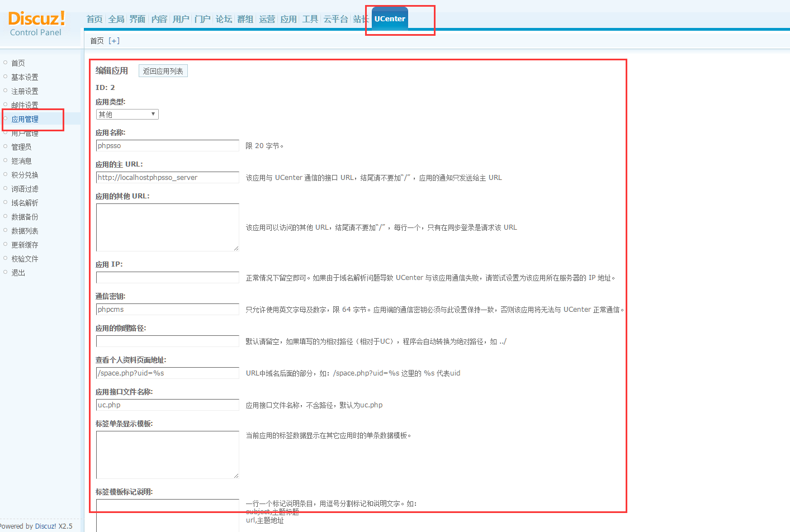This screenshot has height=532, width=790.
Task: Click 首页 in the breadcrumb bar
Action: coord(97,41)
